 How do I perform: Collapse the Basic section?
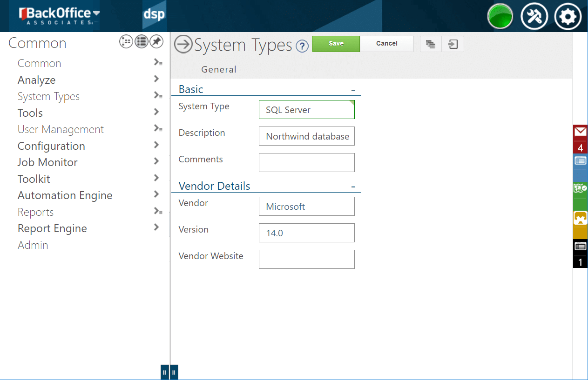pos(353,90)
